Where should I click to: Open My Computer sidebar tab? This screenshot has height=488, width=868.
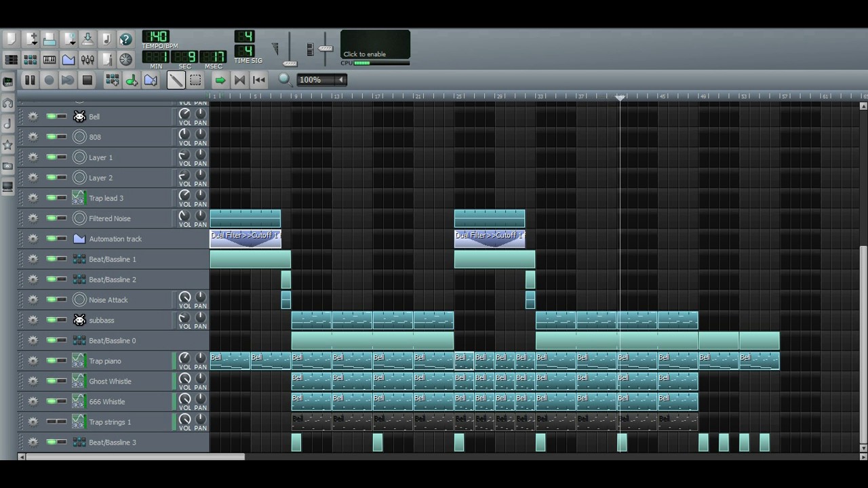coord(8,187)
